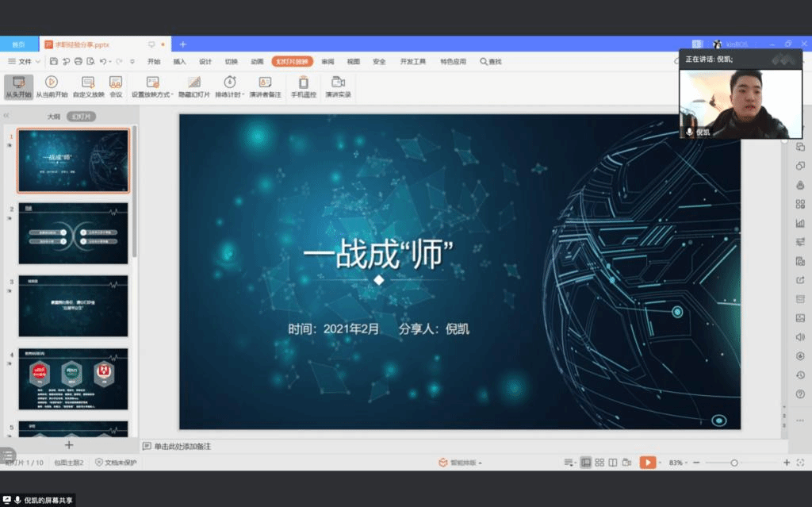Click the zoom slider in status bar
Image resolution: width=812 pixels, height=507 pixels.
coord(734,463)
